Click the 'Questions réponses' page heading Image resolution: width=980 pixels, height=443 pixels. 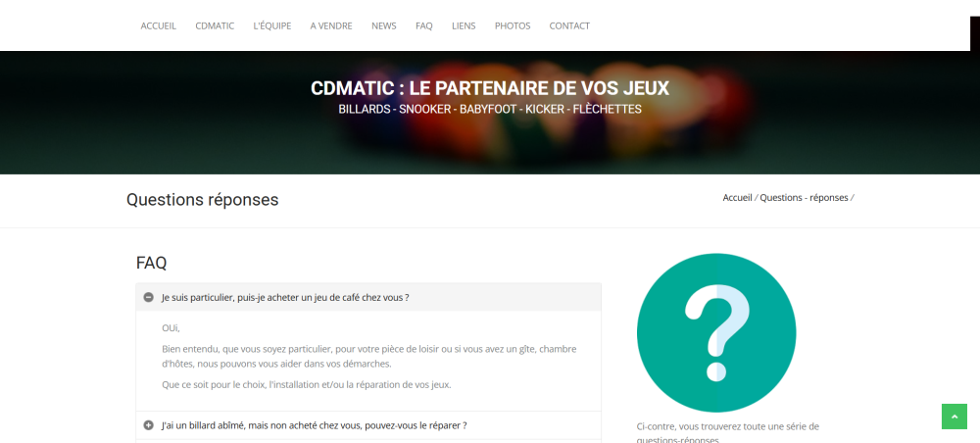pyautogui.click(x=203, y=200)
